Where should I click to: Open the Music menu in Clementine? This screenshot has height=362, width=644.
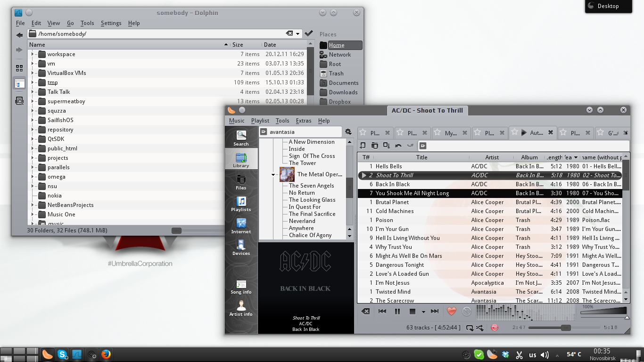[x=237, y=121]
